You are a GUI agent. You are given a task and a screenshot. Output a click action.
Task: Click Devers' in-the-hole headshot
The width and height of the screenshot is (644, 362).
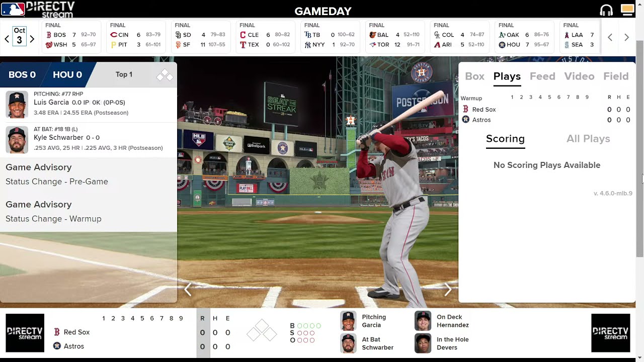[423, 343]
